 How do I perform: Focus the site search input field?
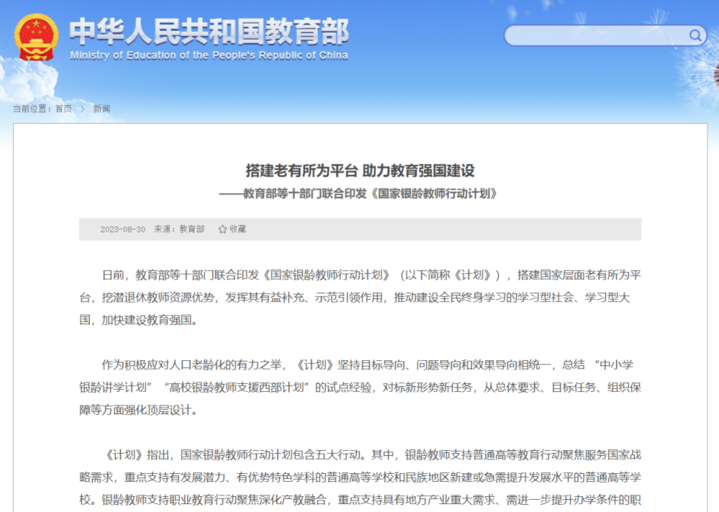595,36
